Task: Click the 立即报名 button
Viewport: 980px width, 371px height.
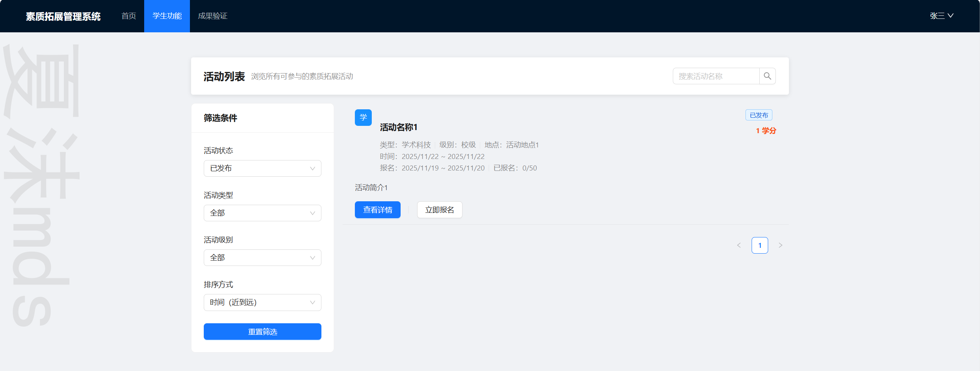Action: click(439, 210)
